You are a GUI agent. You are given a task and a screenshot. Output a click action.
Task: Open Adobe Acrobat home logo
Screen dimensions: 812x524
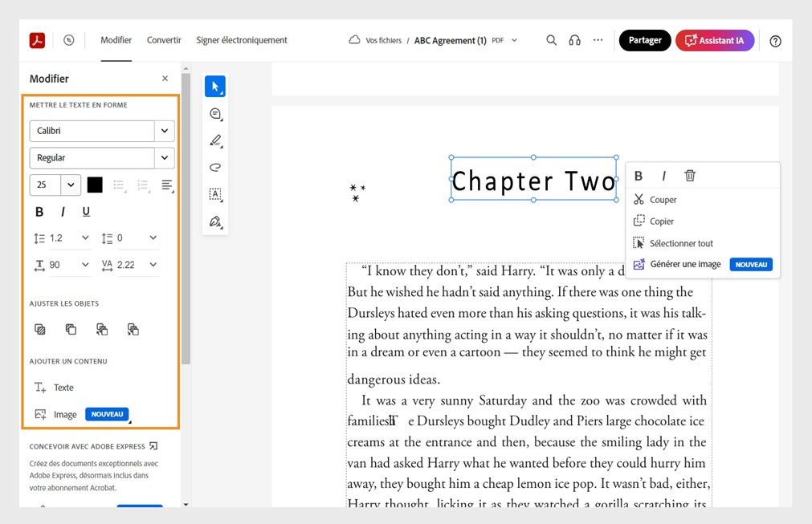click(x=37, y=40)
